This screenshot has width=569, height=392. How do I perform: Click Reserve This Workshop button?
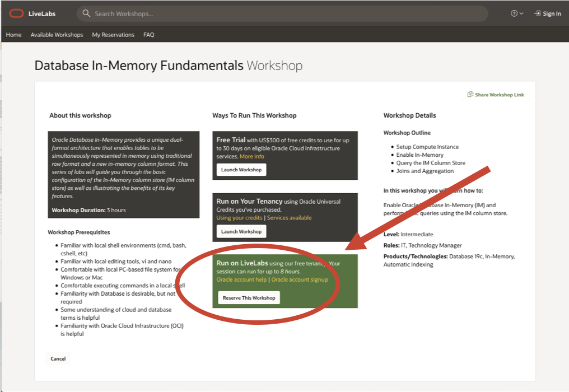249,298
